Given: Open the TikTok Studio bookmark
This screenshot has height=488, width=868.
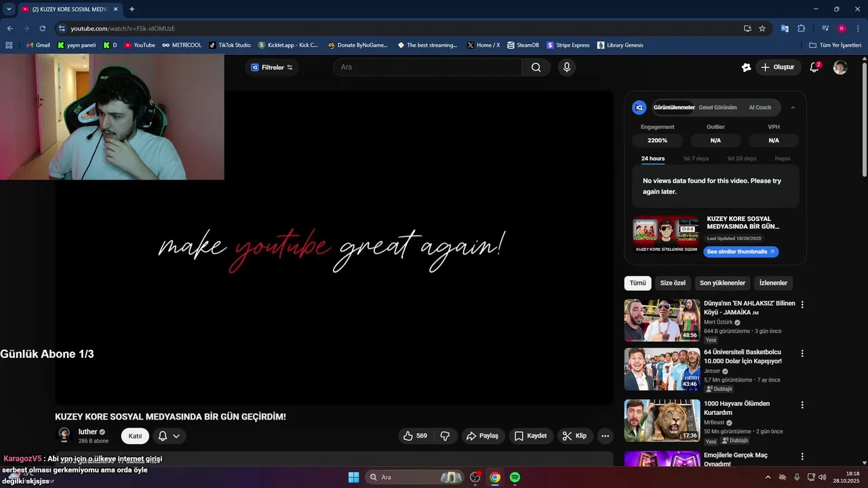Looking at the screenshot, I should pos(230,45).
